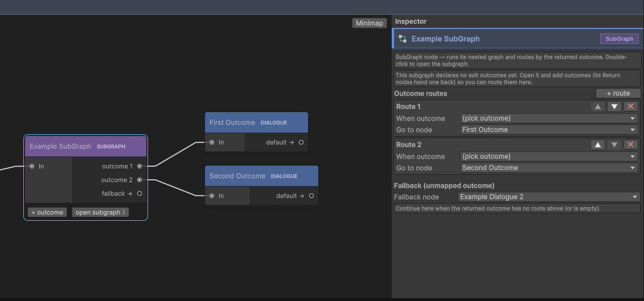Click the outcome 1 output port
Screen dimensions: 644x301
point(140,166)
